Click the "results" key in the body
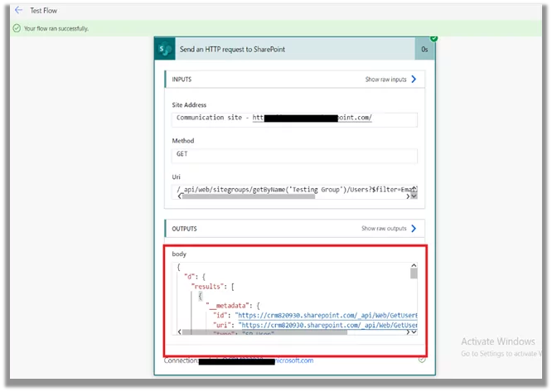Viewport: 552px width, 392px height. pyautogui.click(x=208, y=287)
